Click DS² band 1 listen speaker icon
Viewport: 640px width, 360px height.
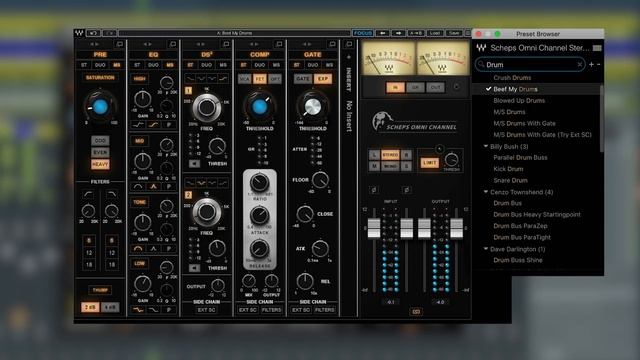point(194,164)
